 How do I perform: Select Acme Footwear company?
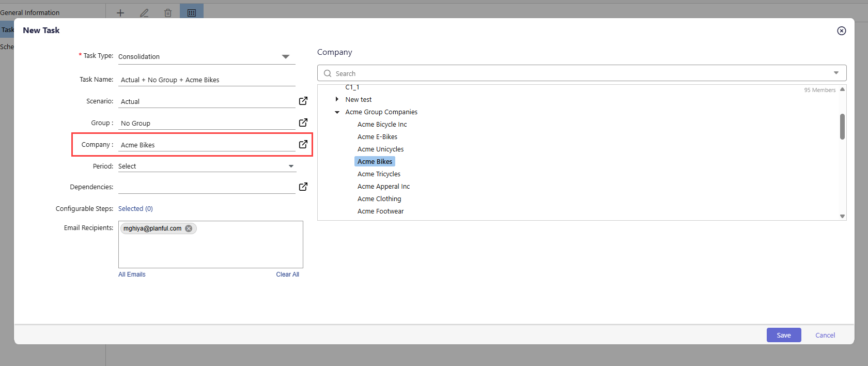pos(381,211)
